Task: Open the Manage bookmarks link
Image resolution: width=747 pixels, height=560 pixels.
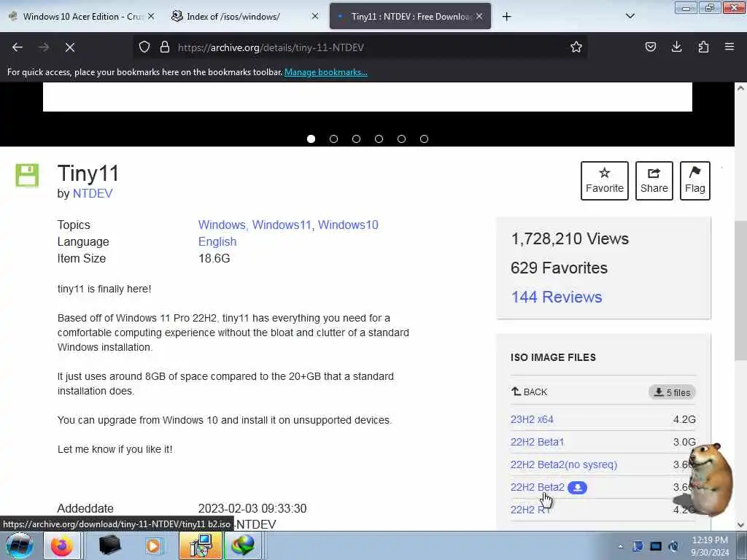Action: click(326, 72)
